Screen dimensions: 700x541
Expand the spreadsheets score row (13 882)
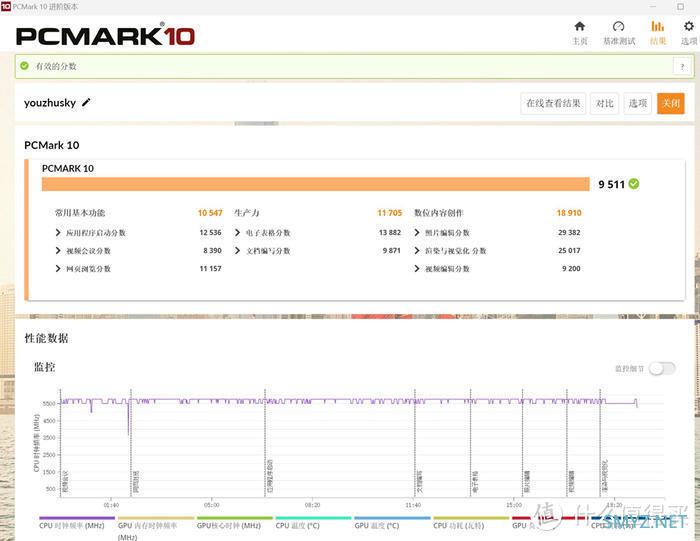[318, 233]
